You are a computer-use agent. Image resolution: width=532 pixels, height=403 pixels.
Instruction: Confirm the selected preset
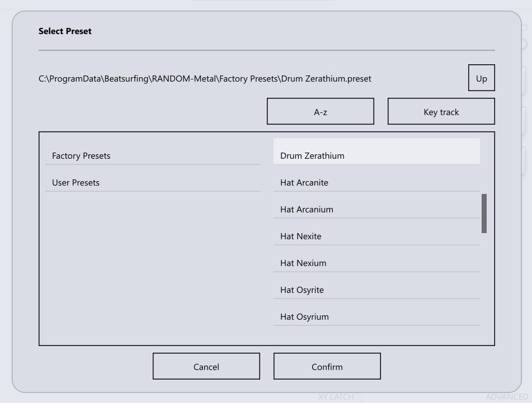pyautogui.click(x=327, y=367)
